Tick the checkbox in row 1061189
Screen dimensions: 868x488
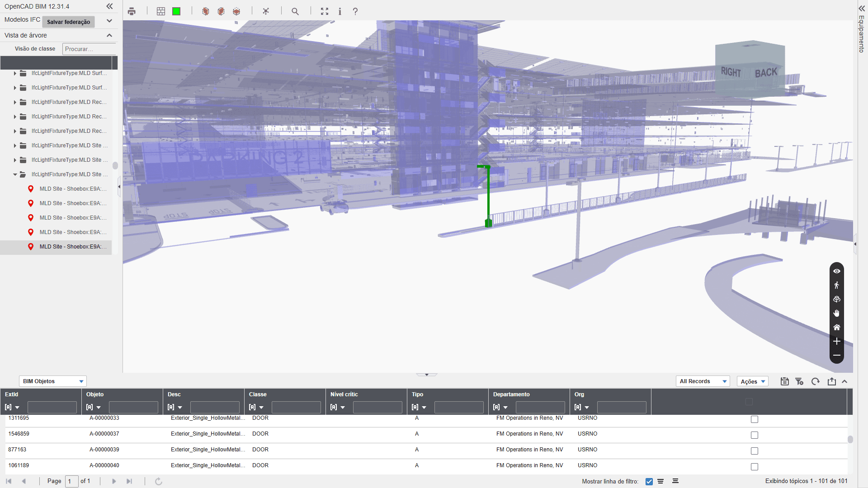755,467
